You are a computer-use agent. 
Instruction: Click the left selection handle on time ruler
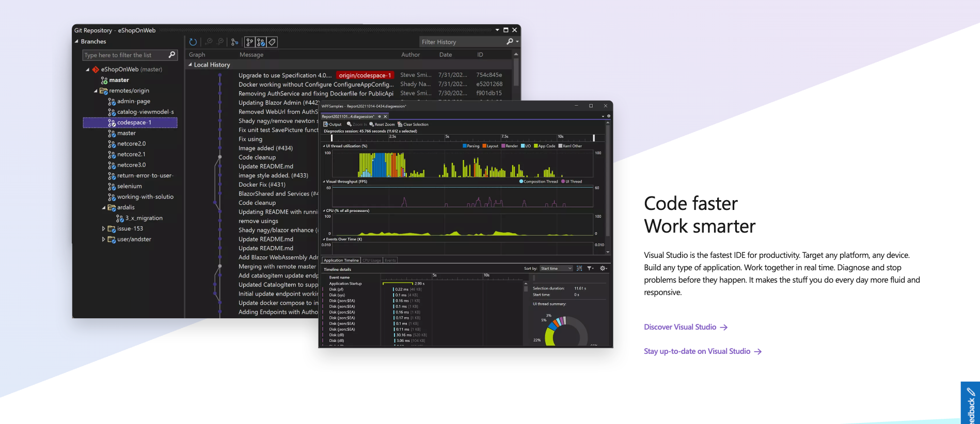pos(331,138)
